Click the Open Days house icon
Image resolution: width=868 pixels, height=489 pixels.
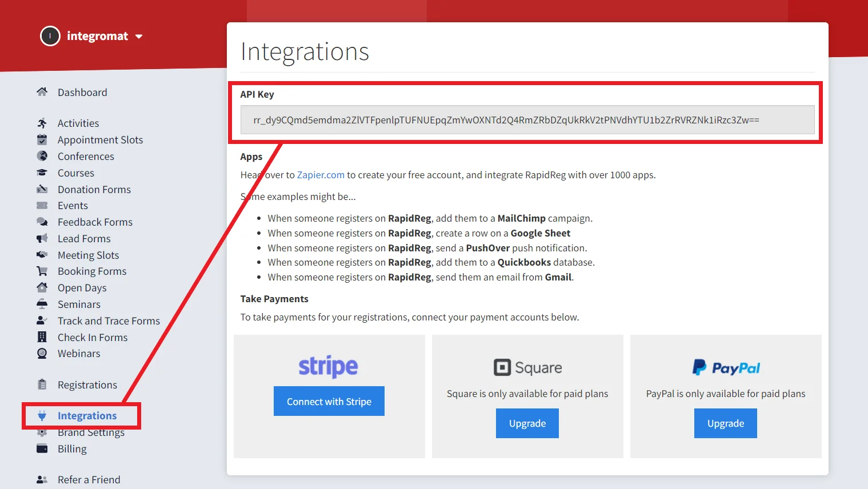(42, 287)
